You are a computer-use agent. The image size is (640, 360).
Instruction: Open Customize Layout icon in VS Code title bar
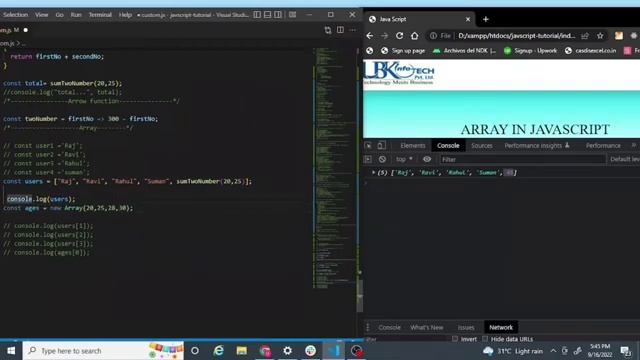(x=293, y=15)
